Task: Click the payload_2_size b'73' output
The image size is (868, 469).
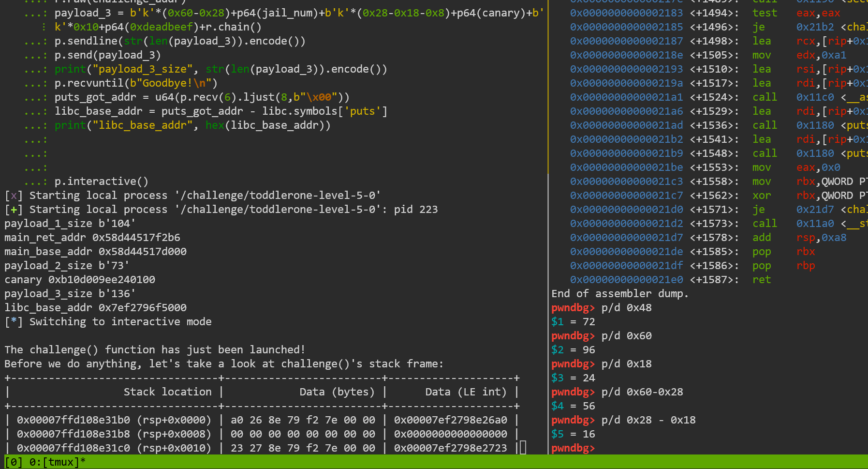Action: 67,266
